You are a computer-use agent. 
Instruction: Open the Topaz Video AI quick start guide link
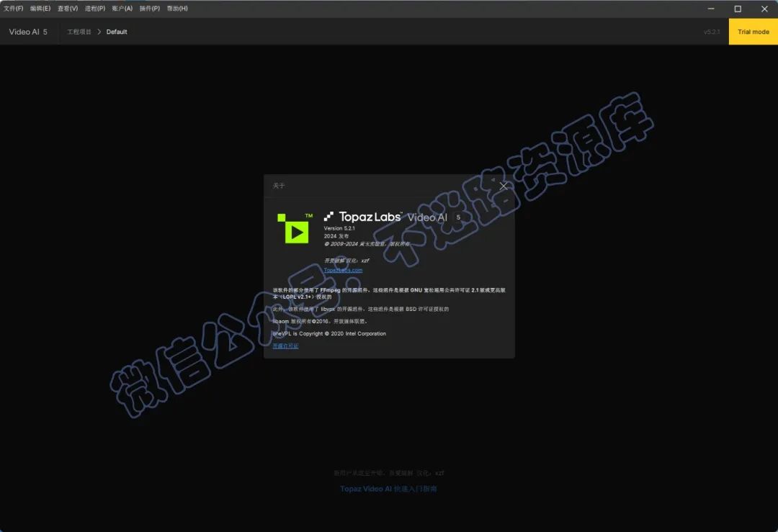(388, 489)
